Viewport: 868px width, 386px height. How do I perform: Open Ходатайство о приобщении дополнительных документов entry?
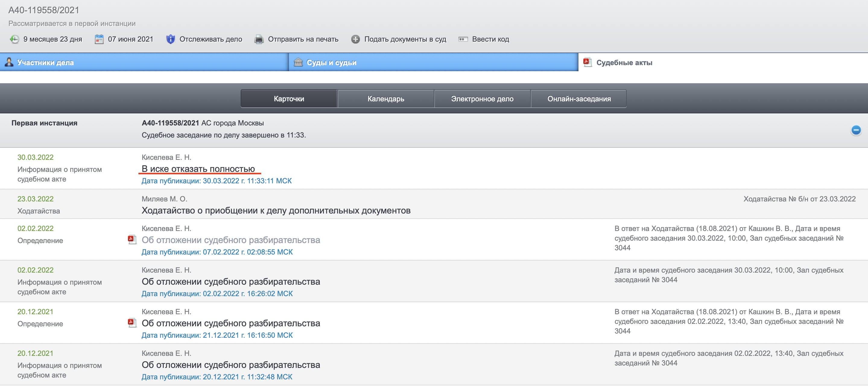[276, 210]
